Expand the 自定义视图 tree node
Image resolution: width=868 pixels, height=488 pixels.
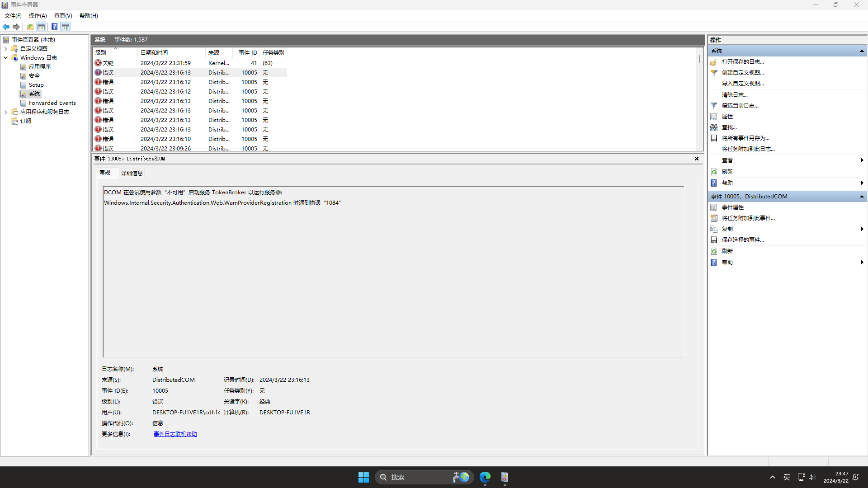click(x=5, y=49)
